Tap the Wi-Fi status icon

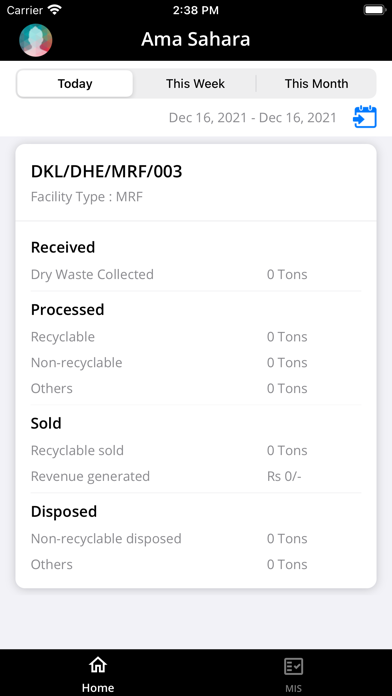[55, 10]
